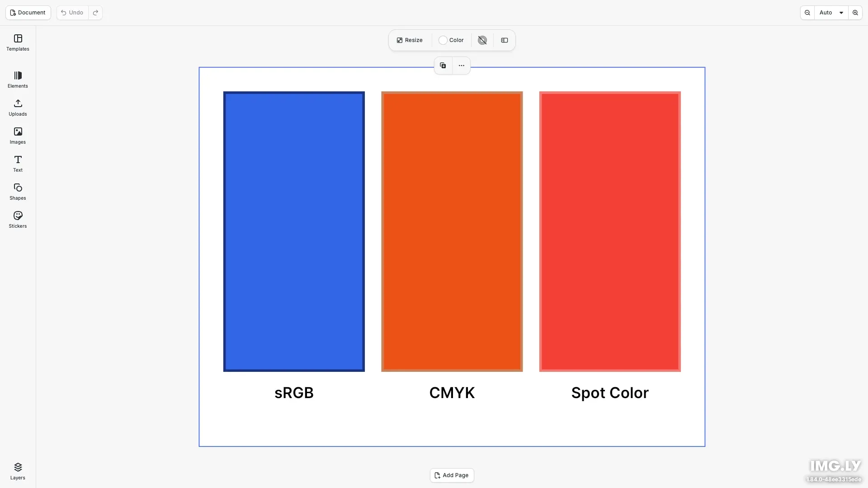
Task: Select the red Spot Color rectangle
Action: (x=610, y=232)
